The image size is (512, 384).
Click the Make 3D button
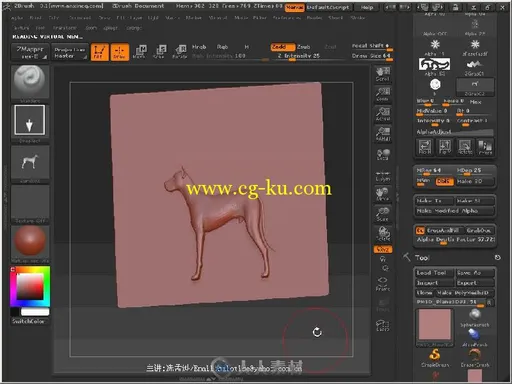[x=475, y=181]
